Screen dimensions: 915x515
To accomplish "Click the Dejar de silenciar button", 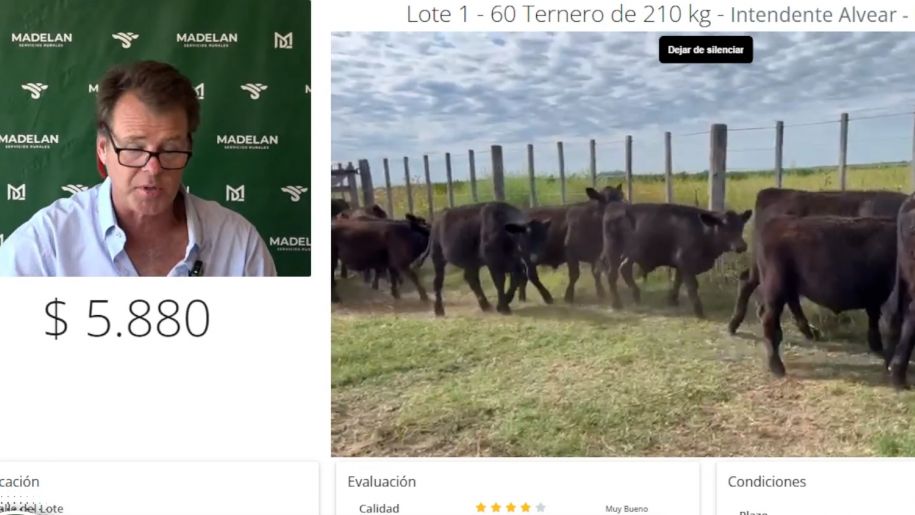I will (x=706, y=50).
